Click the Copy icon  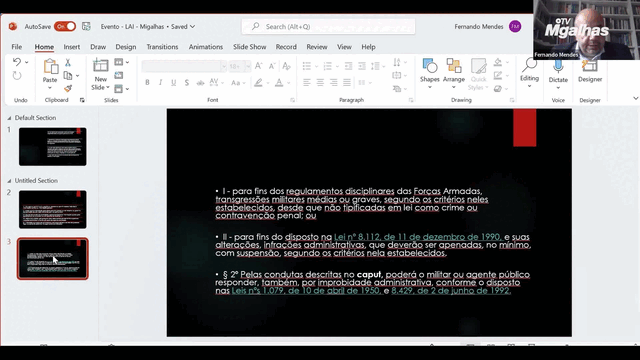68,76
